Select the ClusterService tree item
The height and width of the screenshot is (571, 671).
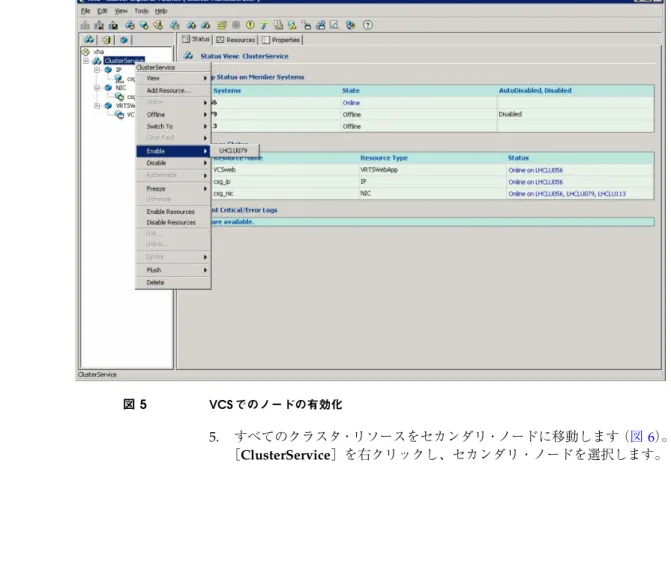coord(124,61)
